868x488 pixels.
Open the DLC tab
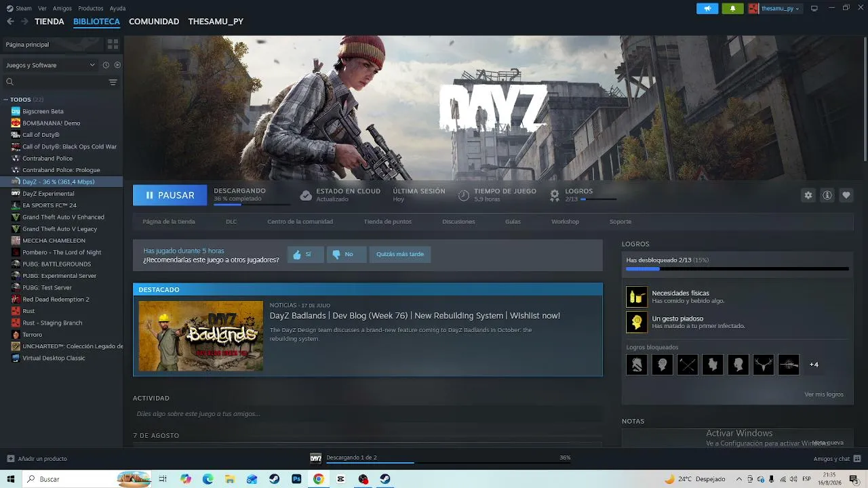[x=231, y=222]
